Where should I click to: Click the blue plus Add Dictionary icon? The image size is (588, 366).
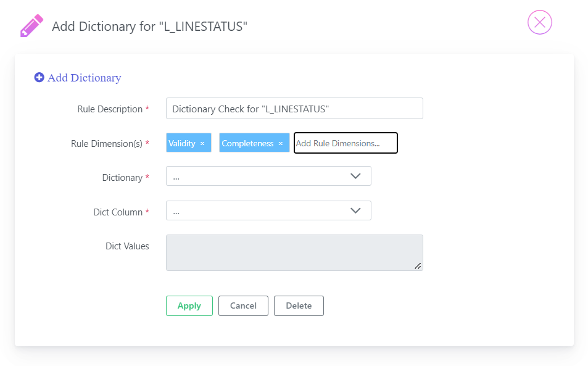coord(39,77)
